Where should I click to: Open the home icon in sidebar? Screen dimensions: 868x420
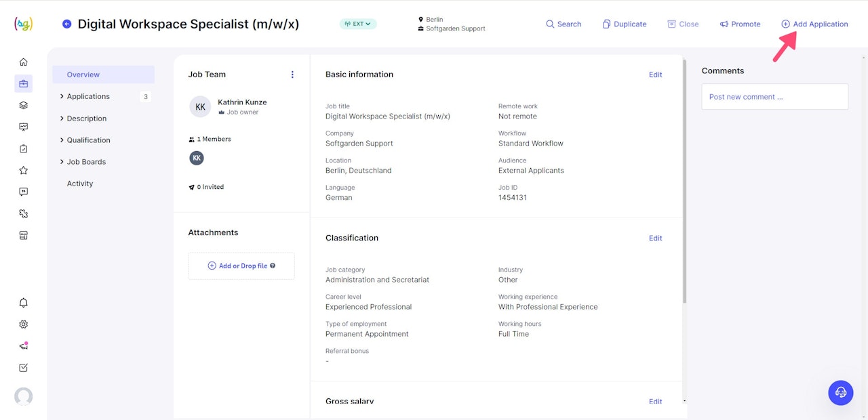[x=24, y=62]
